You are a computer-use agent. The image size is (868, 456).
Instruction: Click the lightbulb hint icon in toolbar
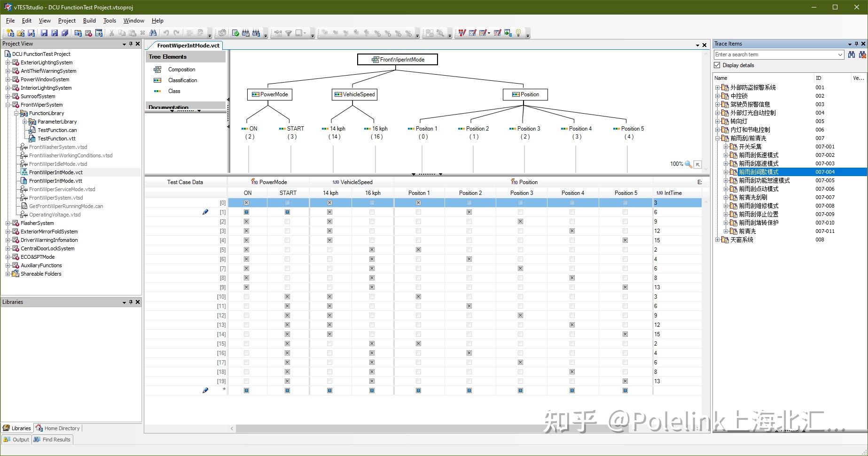coord(518,33)
